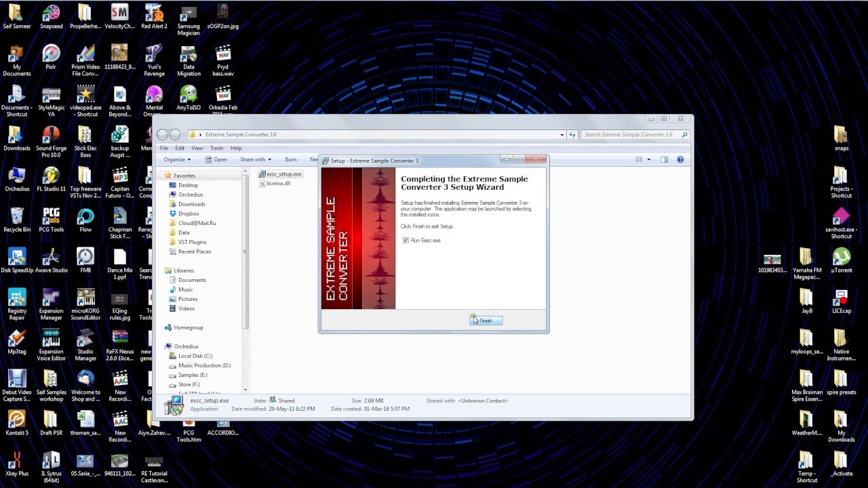Open the Organize dropdown in Explorer toolbar

176,159
